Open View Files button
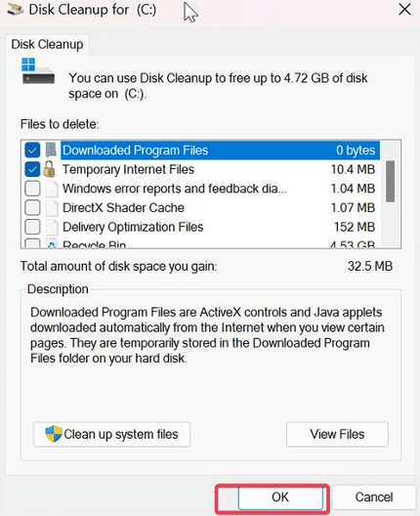The height and width of the screenshot is (516, 420). 337,434
